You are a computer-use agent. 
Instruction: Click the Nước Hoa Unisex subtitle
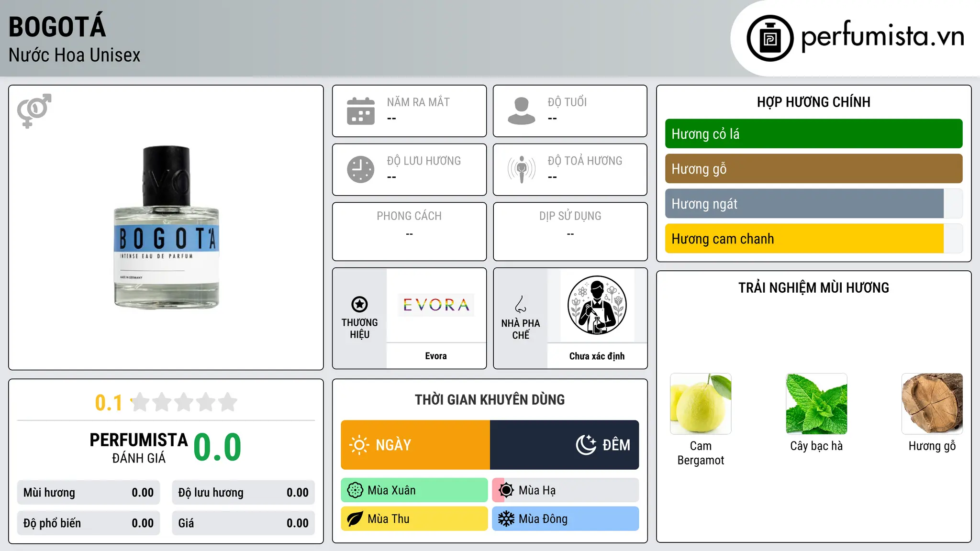[x=75, y=55]
